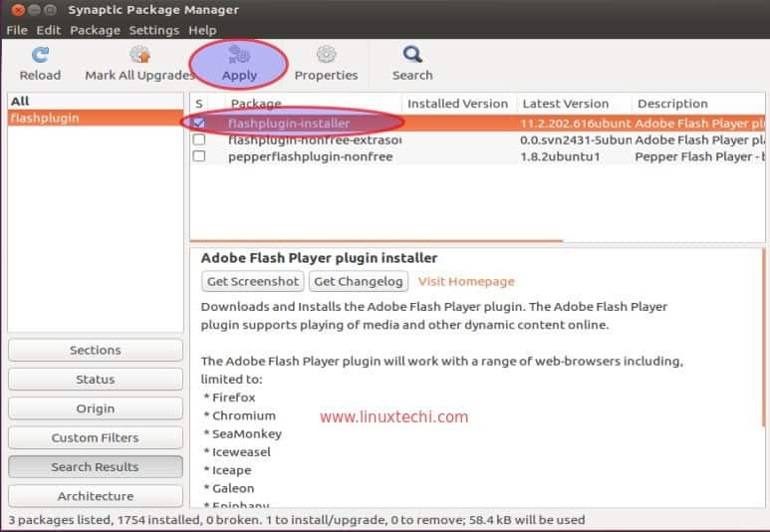Click the Apply toolbar button
The height and width of the screenshot is (532, 770).
coord(239,64)
